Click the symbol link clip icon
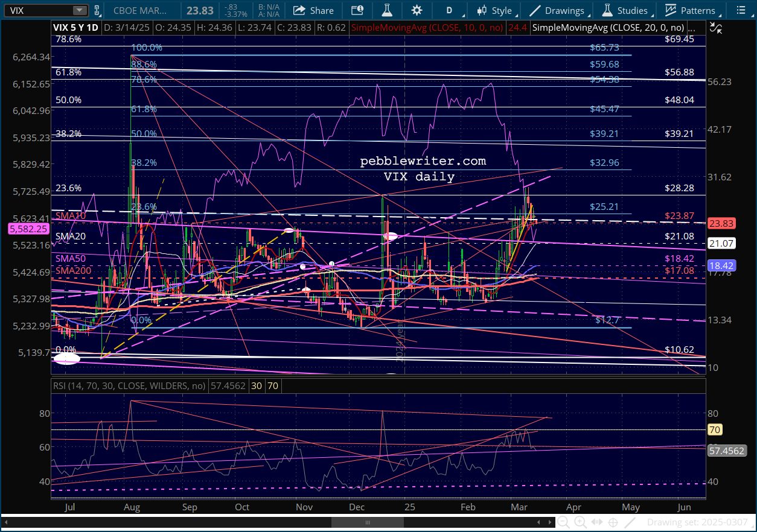 (98, 10)
